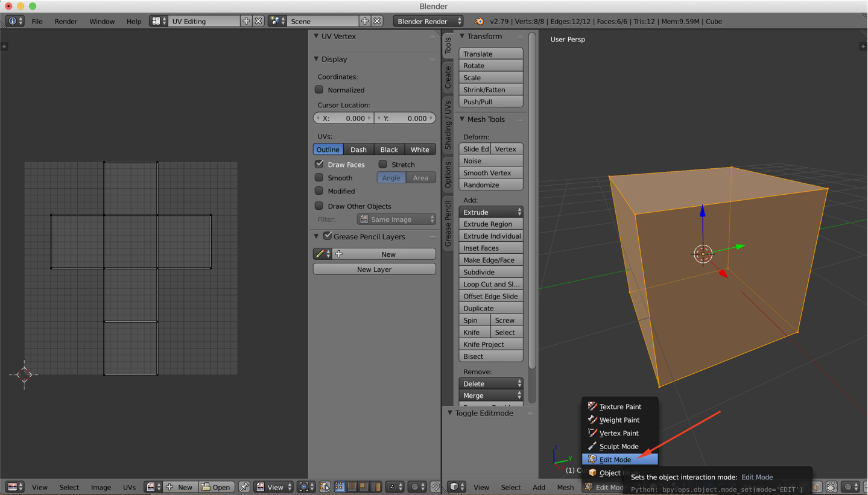
Task: Open the Delete dropdown
Action: (x=491, y=383)
